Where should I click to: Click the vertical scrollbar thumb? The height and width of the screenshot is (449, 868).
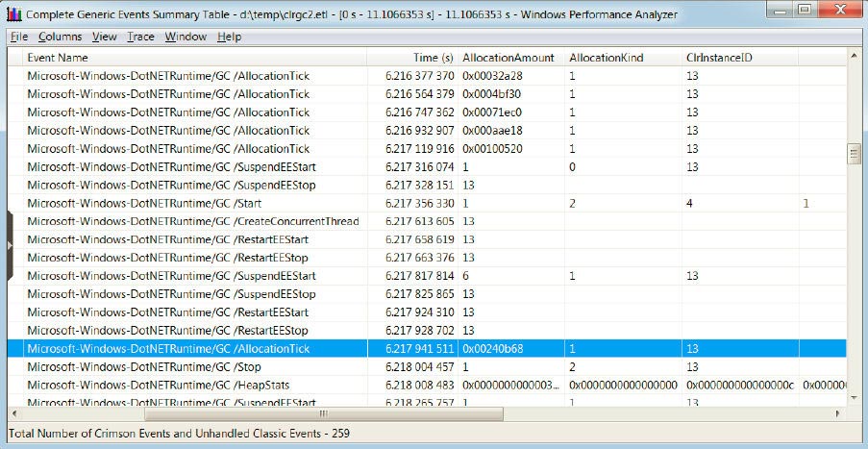(x=855, y=155)
